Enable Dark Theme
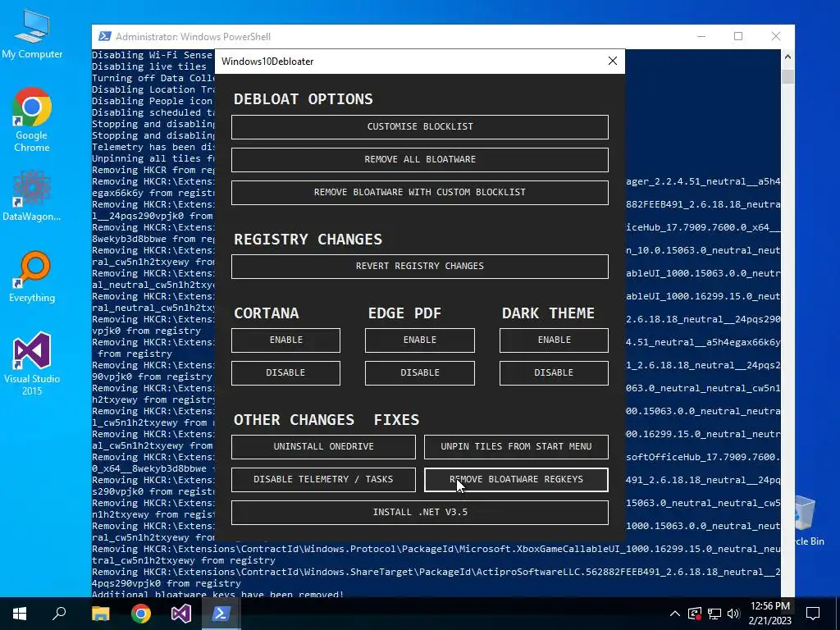Image resolution: width=840 pixels, height=630 pixels. [554, 340]
